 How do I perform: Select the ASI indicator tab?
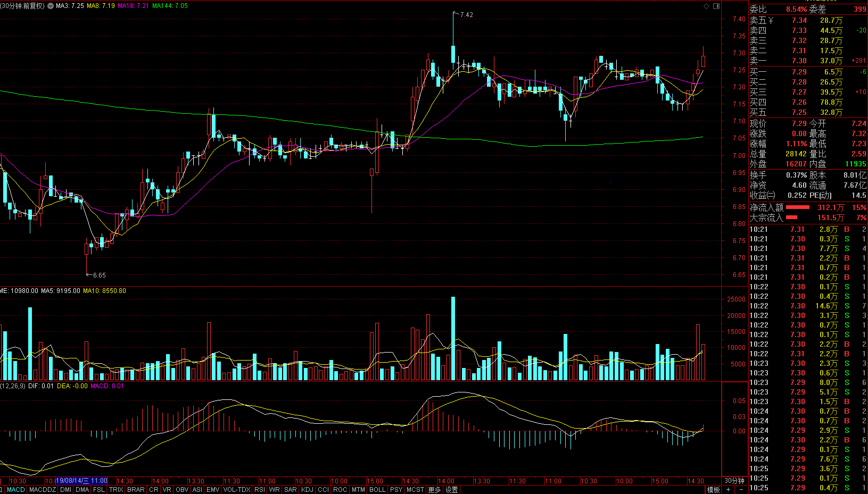pos(197,489)
